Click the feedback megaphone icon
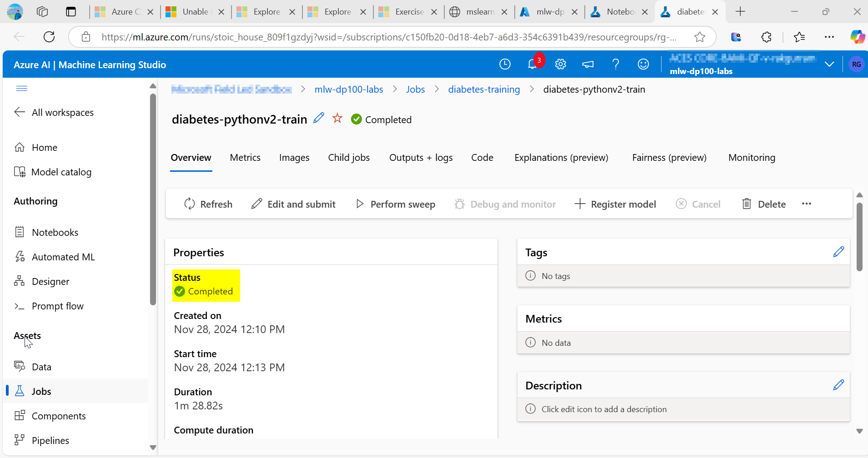Image resolution: width=868 pixels, height=458 pixels. pos(588,65)
